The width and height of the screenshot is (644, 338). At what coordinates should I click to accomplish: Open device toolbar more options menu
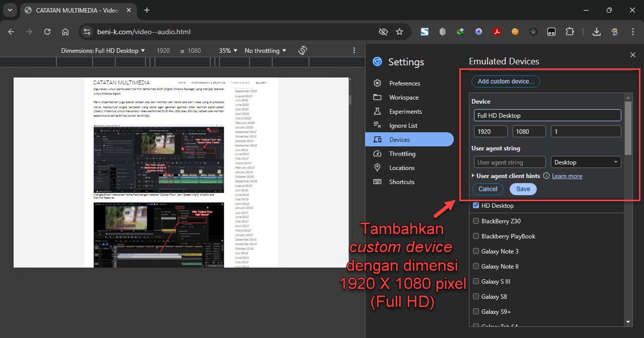354,50
